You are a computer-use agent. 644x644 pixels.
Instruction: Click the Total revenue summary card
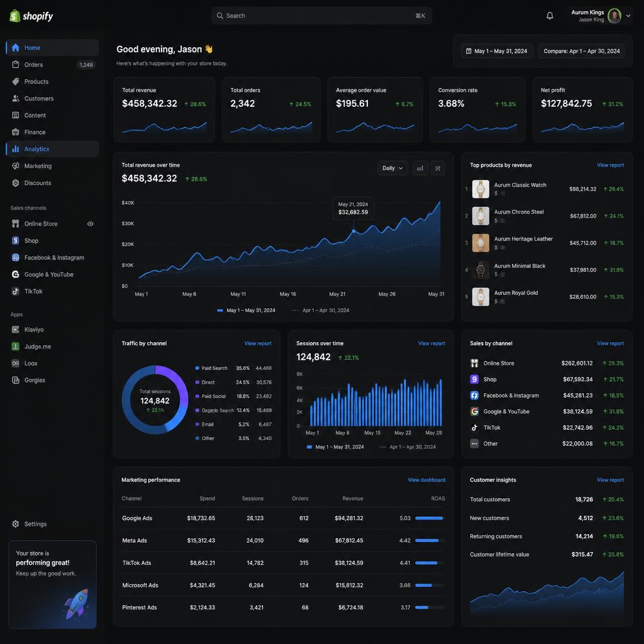[164, 109]
